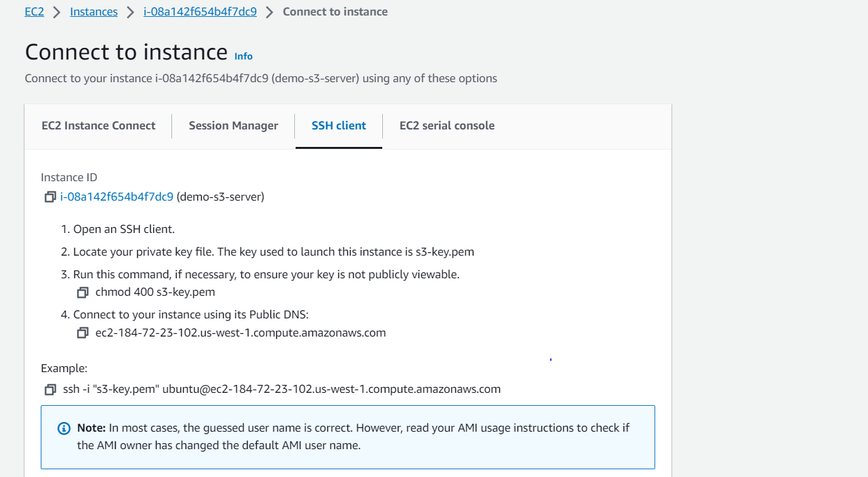Copy the Public DNS address
Screen dimensions: 868x477
click(82, 333)
